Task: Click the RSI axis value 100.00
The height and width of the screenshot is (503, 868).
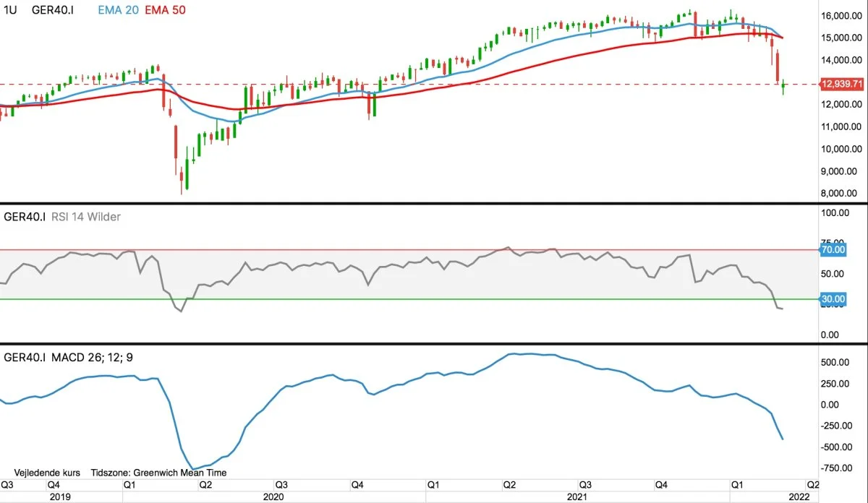Action: [836, 212]
